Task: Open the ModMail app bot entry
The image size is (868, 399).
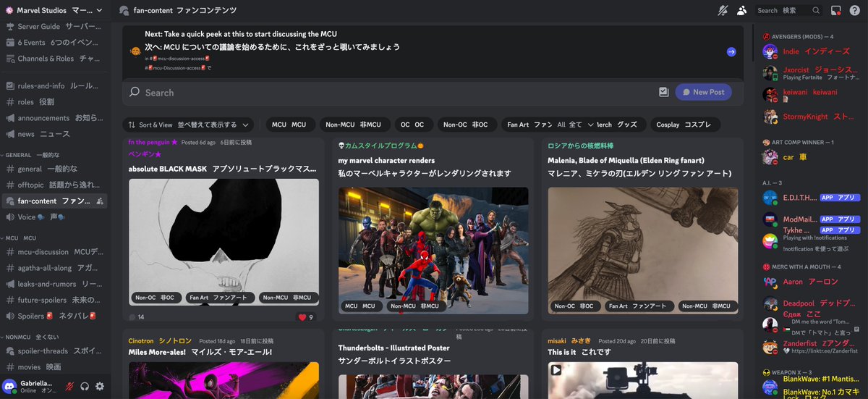Action: coord(809,219)
